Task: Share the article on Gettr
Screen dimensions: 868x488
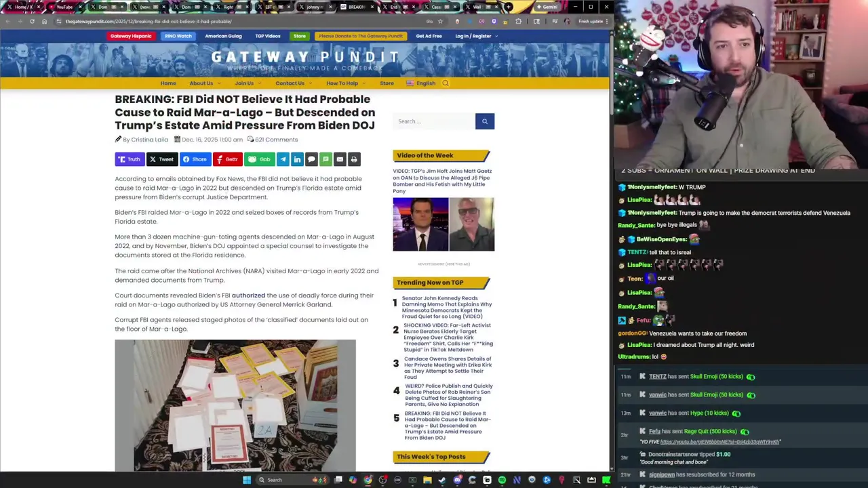Action: (x=227, y=159)
